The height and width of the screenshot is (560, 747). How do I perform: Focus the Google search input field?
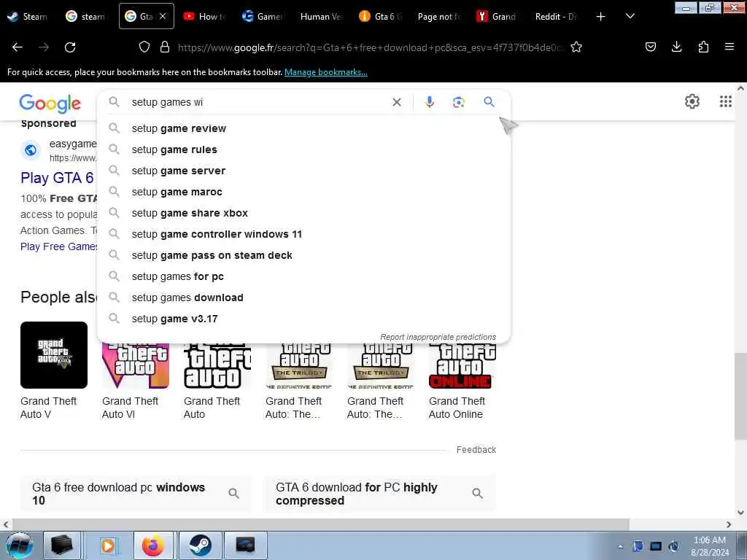pos(258,102)
